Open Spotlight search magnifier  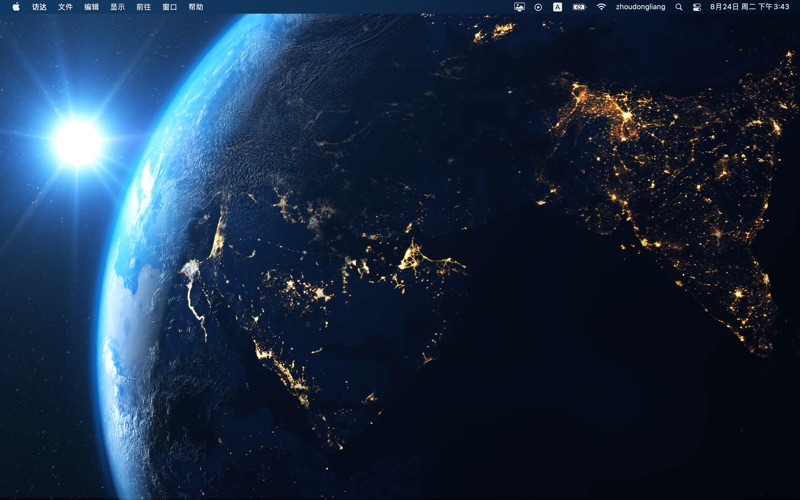[x=679, y=7]
